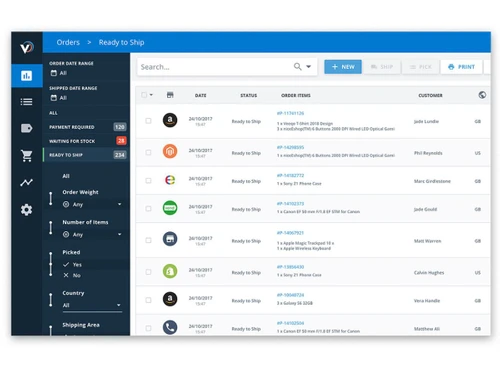Click the Order Weight filter icon

(51, 198)
